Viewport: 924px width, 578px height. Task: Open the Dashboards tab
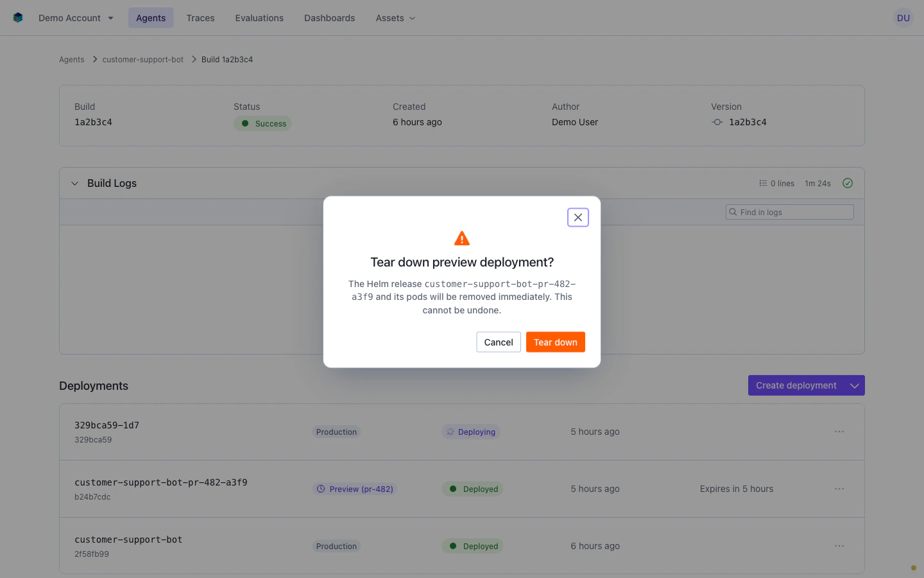point(329,18)
